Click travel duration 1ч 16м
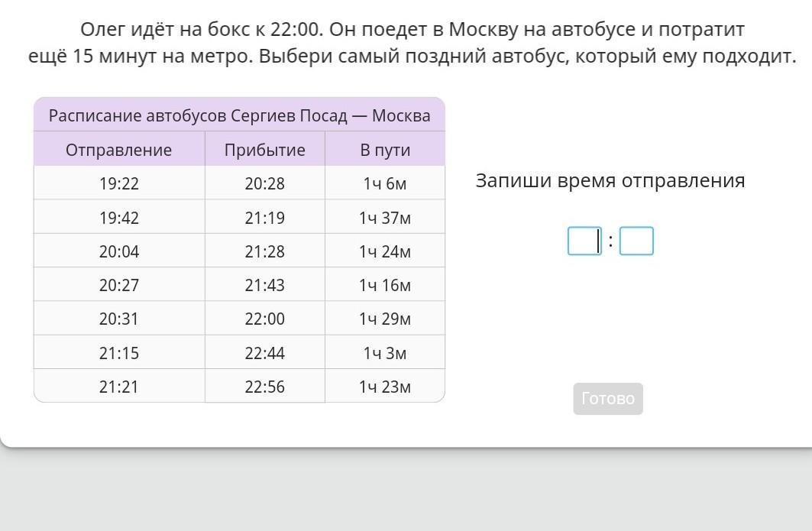 [x=385, y=285]
